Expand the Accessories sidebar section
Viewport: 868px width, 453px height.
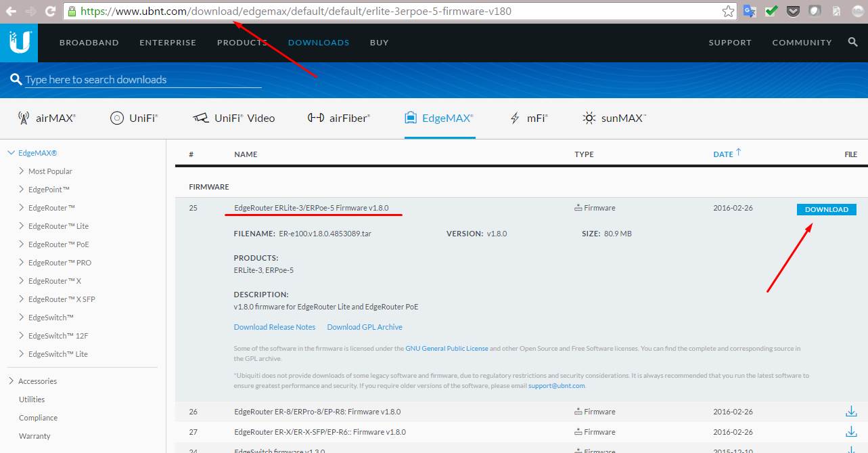12,381
